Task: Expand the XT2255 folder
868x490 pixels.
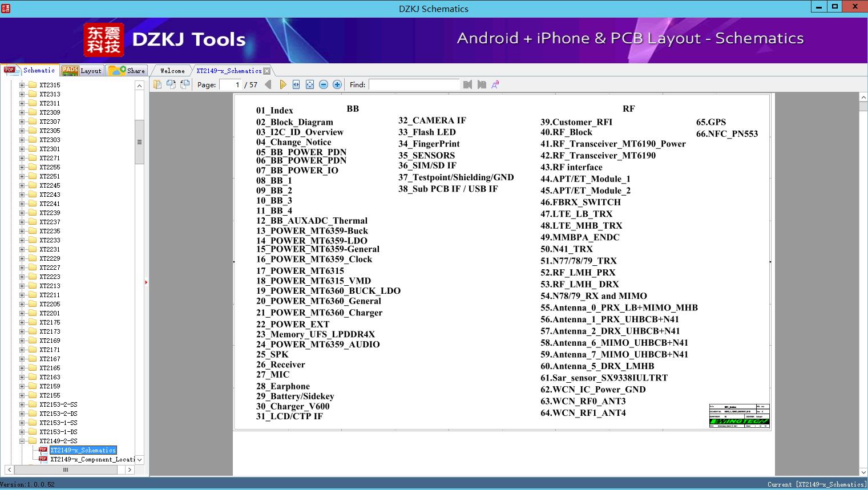Action: [22, 167]
